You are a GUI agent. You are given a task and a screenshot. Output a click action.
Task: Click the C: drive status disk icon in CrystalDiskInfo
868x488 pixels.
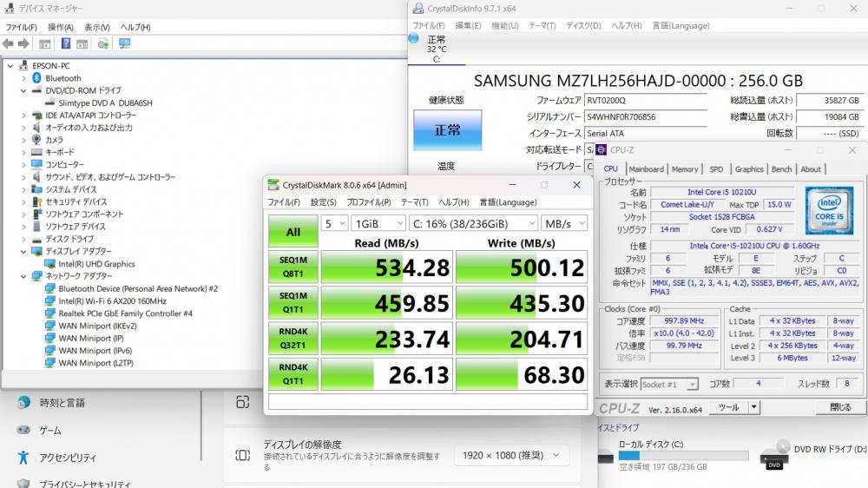pos(413,38)
